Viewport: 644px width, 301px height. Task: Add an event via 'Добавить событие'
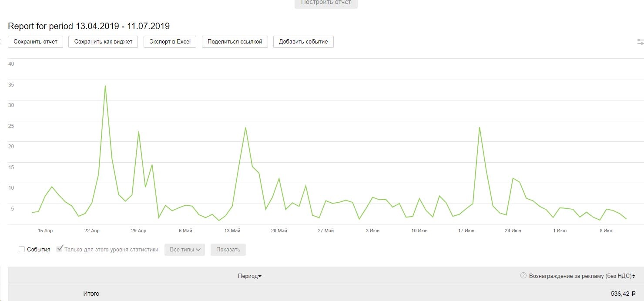click(x=303, y=42)
